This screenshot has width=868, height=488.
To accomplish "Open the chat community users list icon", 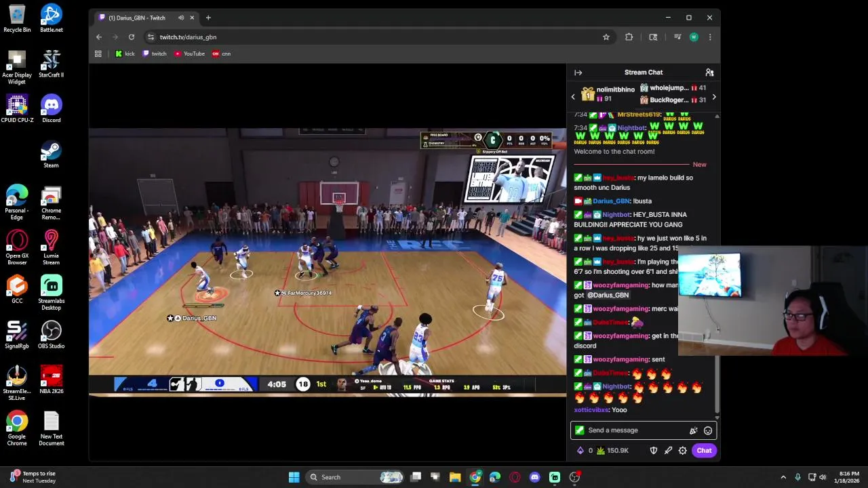I will (709, 73).
